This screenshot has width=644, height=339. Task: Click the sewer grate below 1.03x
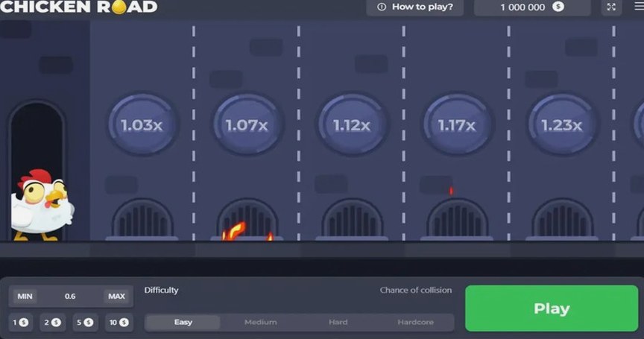pyautogui.click(x=142, y=219)
